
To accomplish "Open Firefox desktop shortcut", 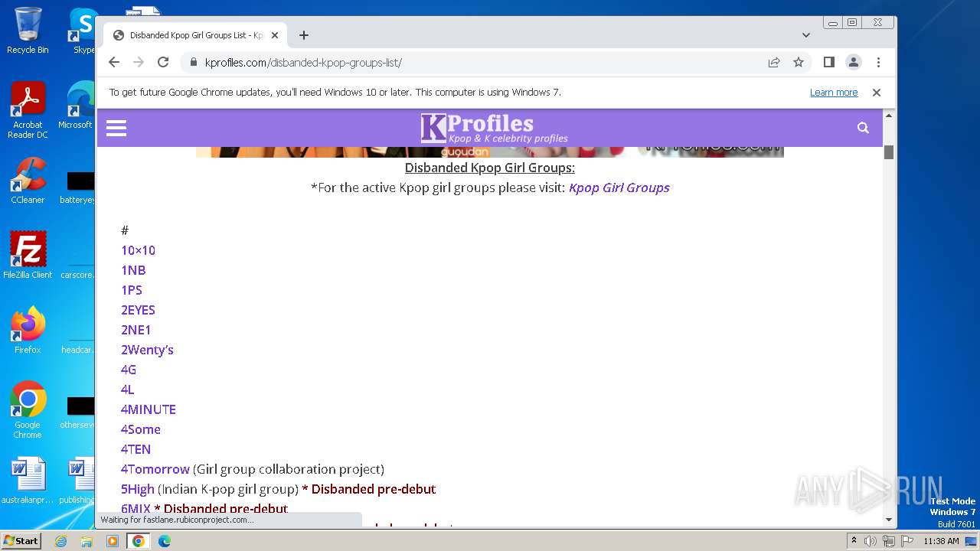I will (x=28, y=331).
